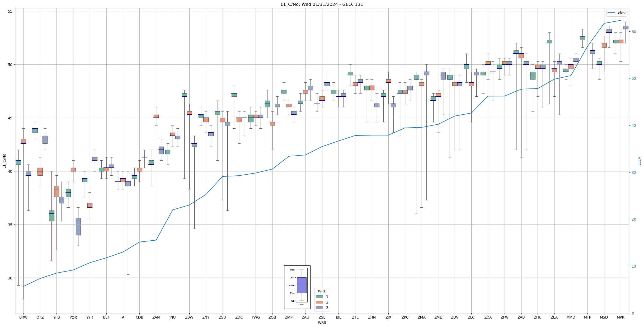Click the MPR station tick label
The height and width of the screenshot is (327, 644).
pos(621,317)
